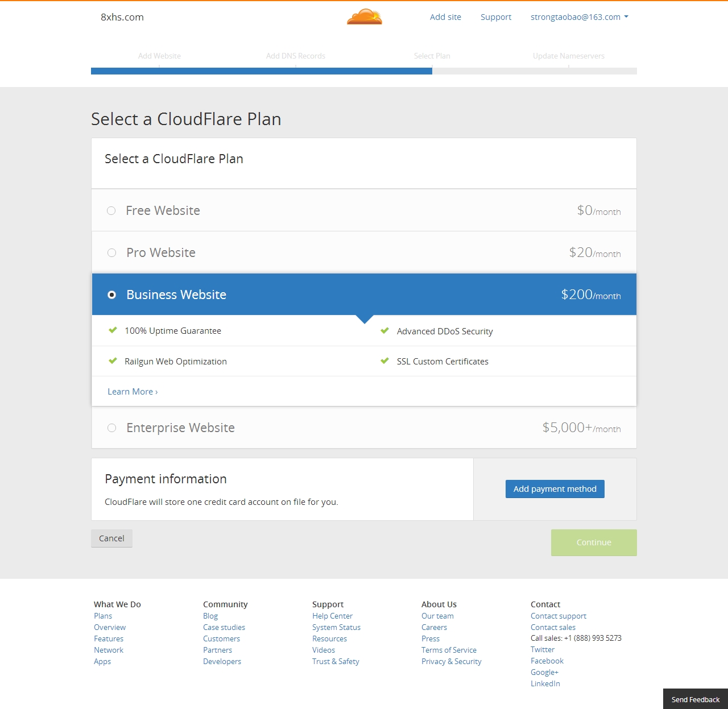Open the Plans footer link
Viewport: 728px width, 709px height.
103,616
